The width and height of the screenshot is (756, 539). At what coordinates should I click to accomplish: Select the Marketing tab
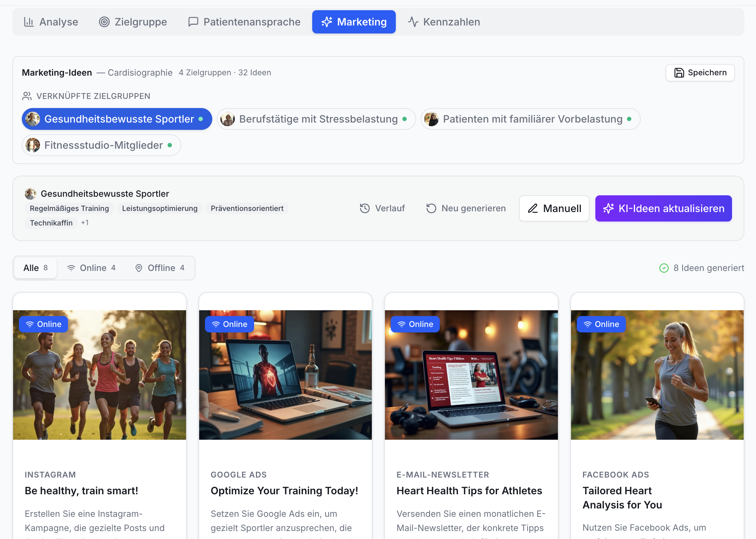click(354, 22)
